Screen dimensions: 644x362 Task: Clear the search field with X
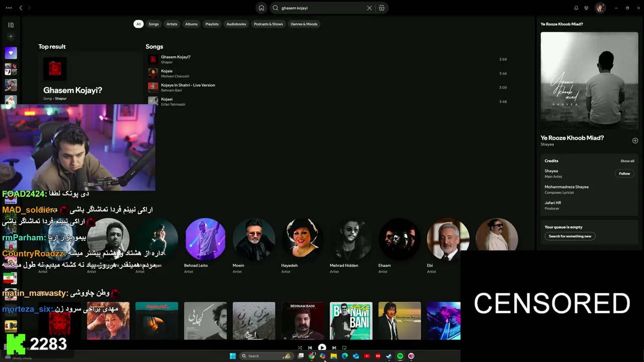coord(369,8)
